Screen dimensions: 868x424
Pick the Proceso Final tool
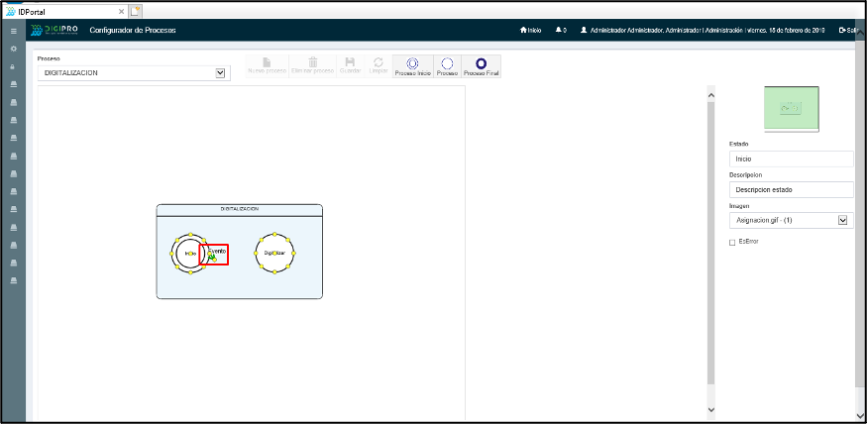481,66
